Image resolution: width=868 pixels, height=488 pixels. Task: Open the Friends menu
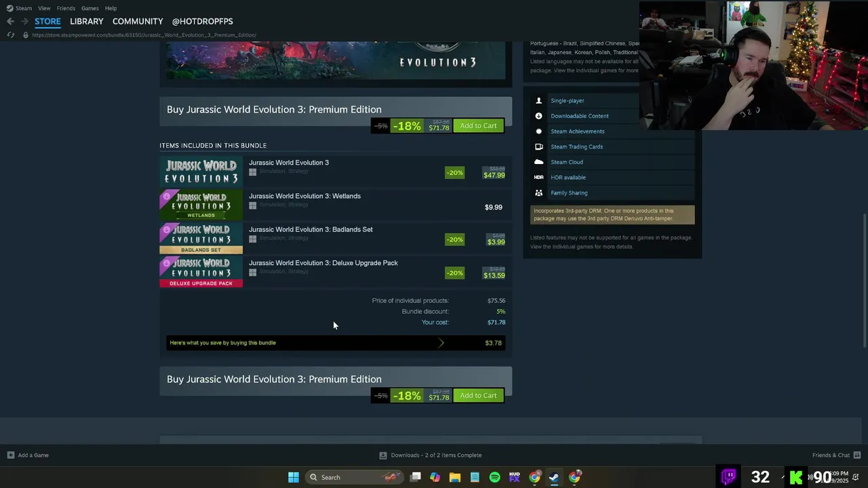(x=66, y=8)
